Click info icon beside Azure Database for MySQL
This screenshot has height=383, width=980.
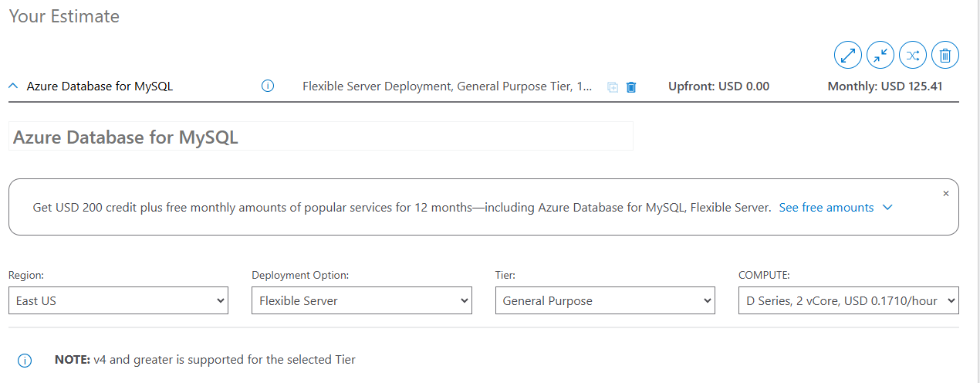point(268,86)
